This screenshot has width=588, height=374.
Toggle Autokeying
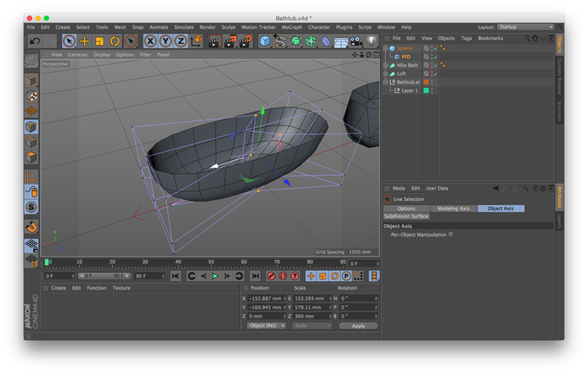283,276
